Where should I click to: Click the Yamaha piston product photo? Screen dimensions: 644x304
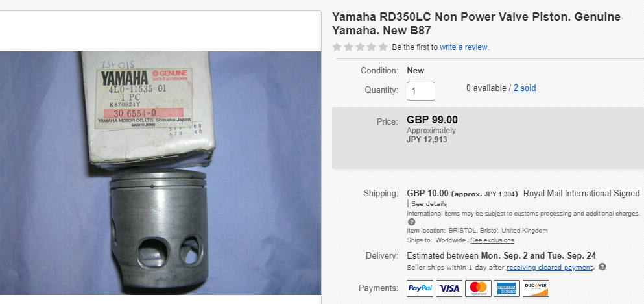click(160, 173)
